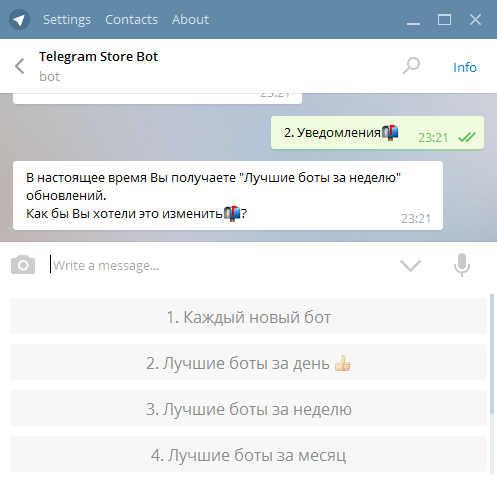This screenshot has width=497, height=480.
Task: Attach a photo using camera icon
Action: coord(23,265)
